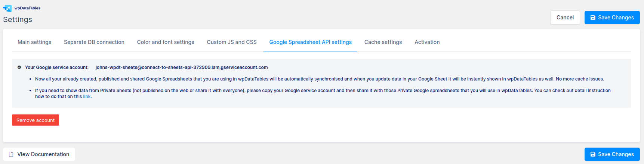Click the bullet text about automatically synchronised spreadsheets
644x164 pixels.
coord(320,79)
